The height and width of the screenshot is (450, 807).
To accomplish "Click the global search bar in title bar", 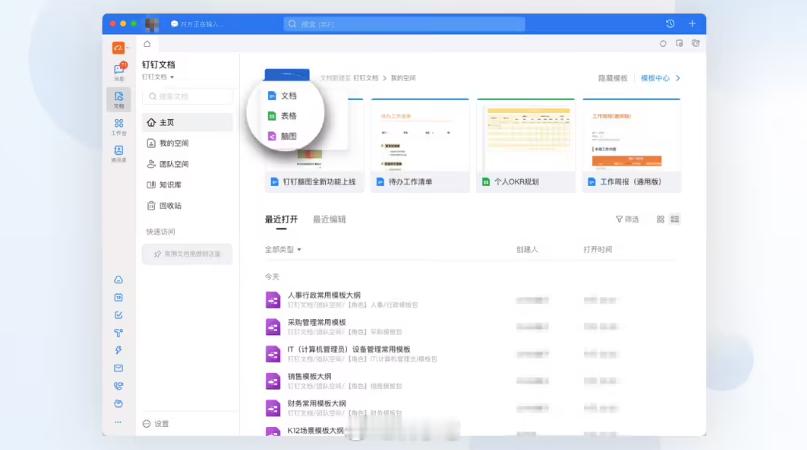I will (404, 24).
